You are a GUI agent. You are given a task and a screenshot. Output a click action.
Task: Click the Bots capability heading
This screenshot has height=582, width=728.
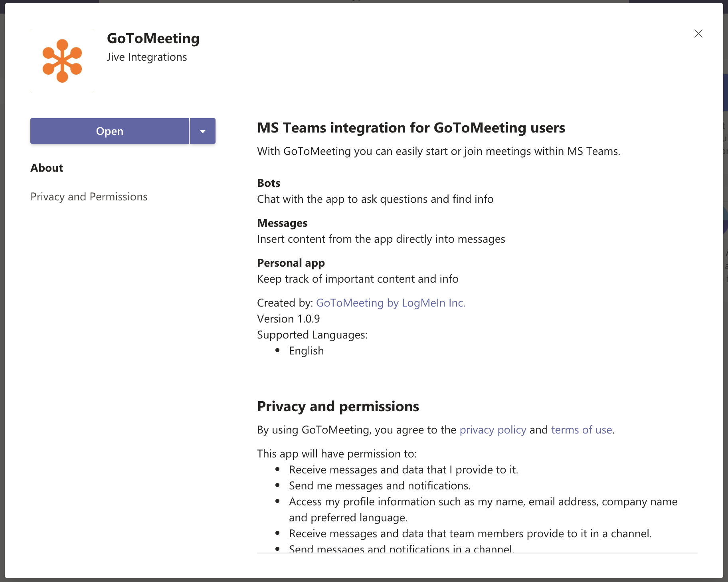click(x=269, y=183)
